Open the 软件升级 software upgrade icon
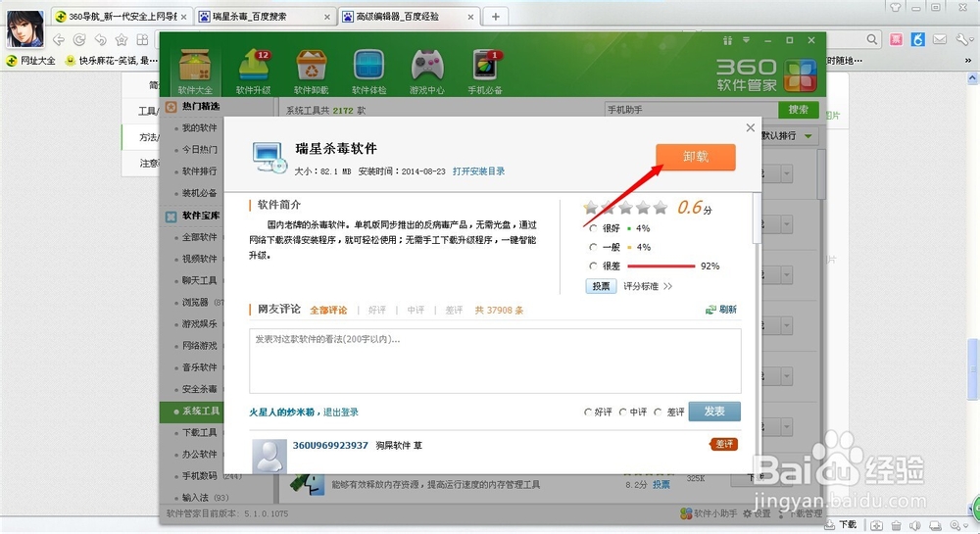Image resolution: width=980 pixels, height=534 pixels. (253, 72)
